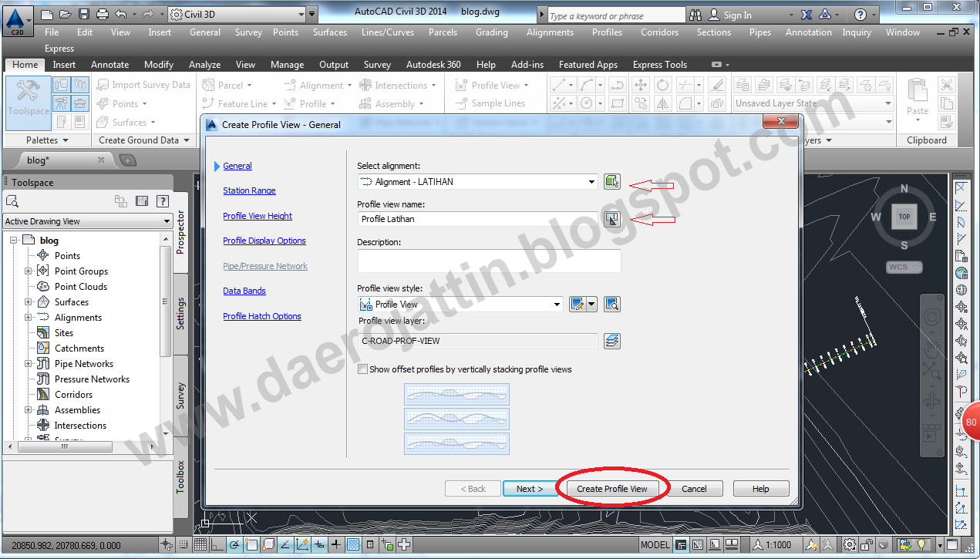Open the profile view name template icon
The height and width of the screenshot is (559, 980).
(611, 219)
